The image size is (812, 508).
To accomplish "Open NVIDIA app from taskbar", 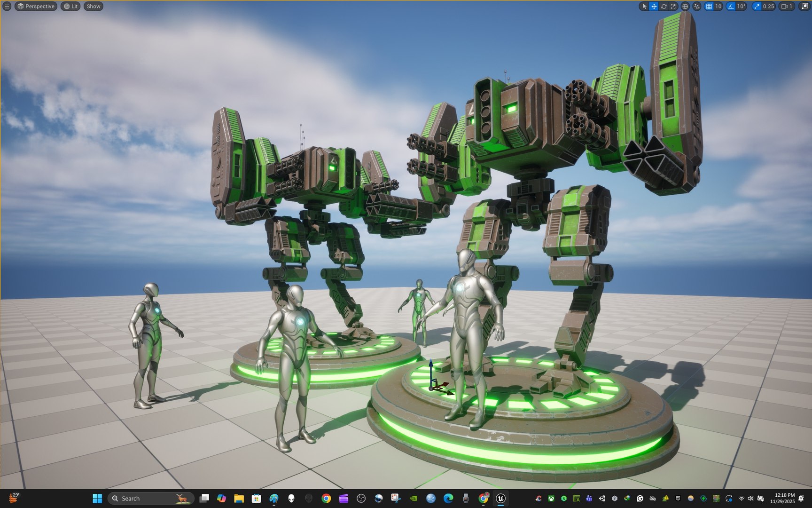I will [x=413, y=499].
